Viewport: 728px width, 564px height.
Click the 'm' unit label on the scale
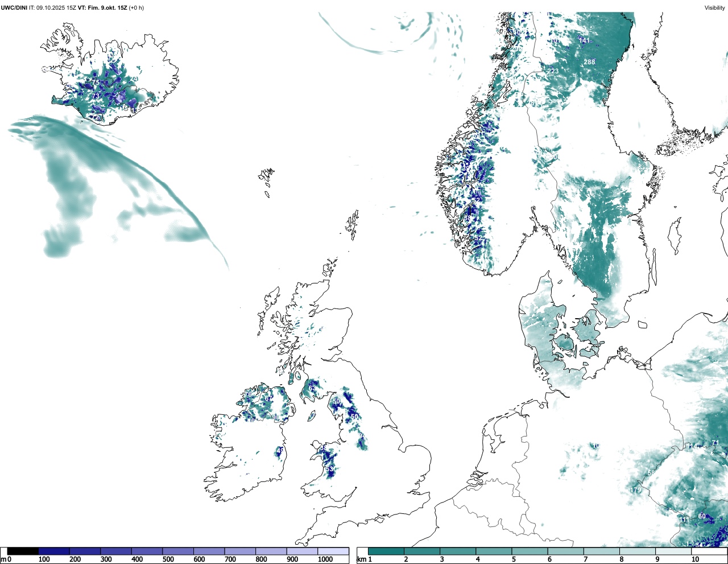tap(3, 560)
